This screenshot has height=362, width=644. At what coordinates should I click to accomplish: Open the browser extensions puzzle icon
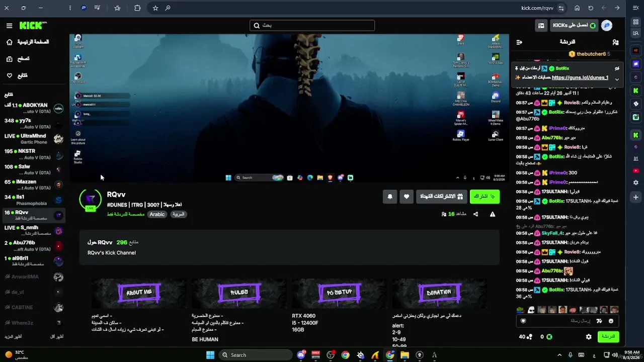[x=137, y=8]
